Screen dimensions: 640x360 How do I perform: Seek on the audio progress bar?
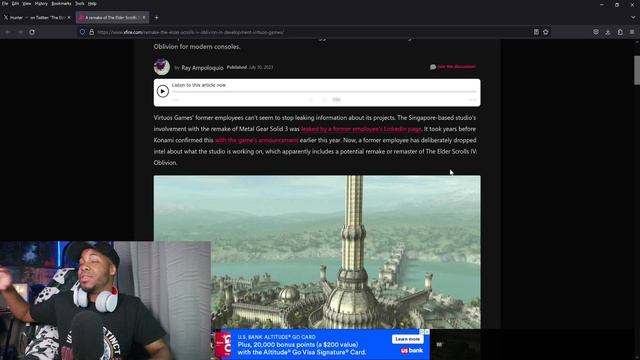[324, 92]
